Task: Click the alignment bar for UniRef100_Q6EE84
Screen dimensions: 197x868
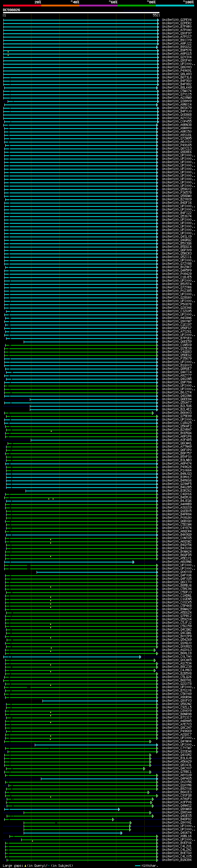Action: 94,399
